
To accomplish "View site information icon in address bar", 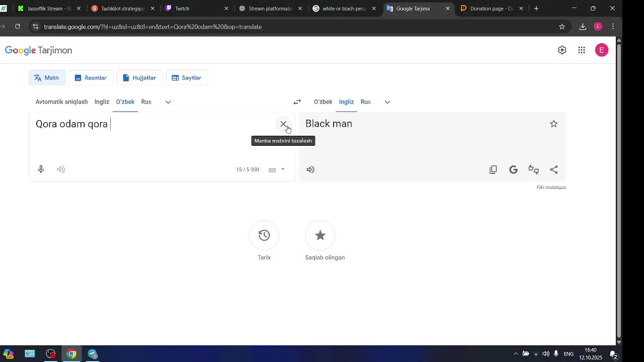I will coord(35,27).
